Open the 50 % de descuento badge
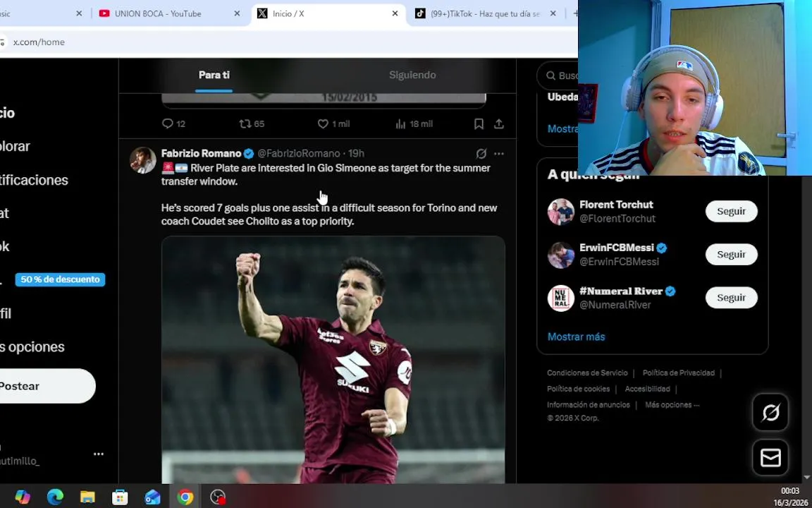This screenshot has width=812, height=508. (x=60, y=279)
